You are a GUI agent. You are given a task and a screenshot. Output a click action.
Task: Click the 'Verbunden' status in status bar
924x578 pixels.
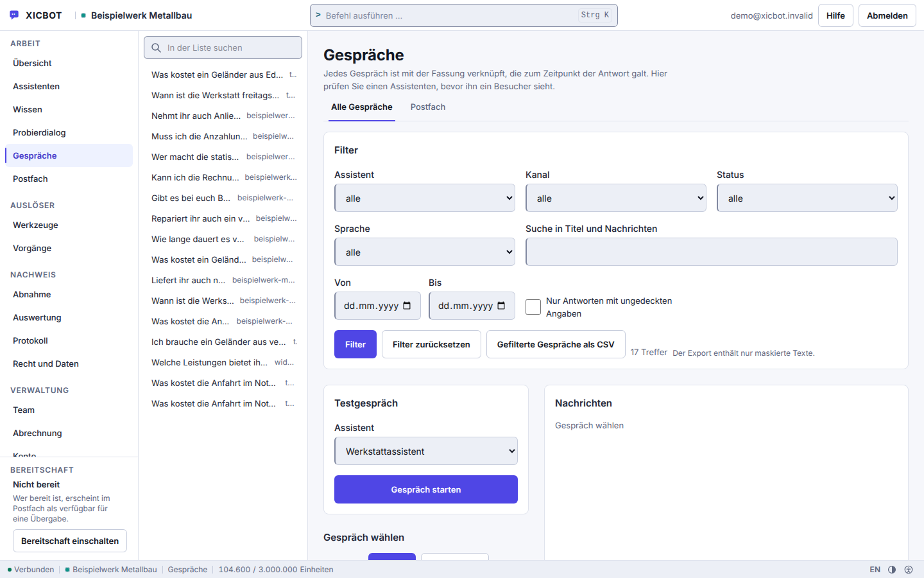coord(31,570)
